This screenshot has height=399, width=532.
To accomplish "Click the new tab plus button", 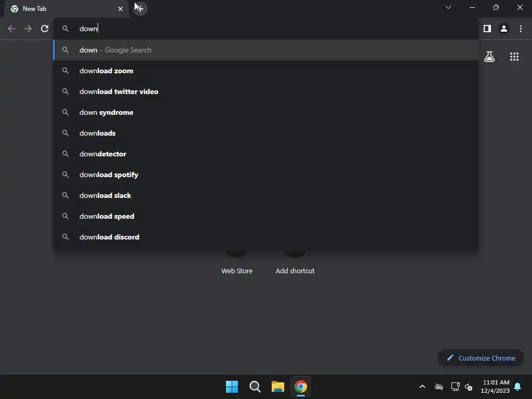I will click(x=140, y=8).
